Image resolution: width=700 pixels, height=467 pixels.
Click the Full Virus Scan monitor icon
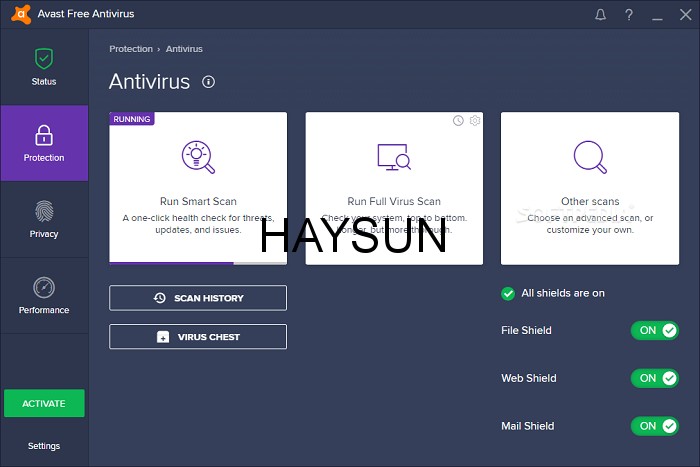[x=394, y=157]
